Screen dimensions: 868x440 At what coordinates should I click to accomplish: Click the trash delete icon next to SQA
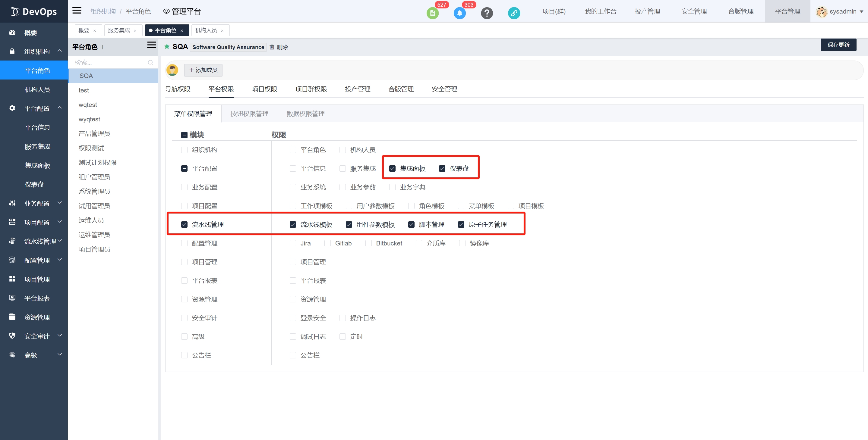click(x=272, y=47)
